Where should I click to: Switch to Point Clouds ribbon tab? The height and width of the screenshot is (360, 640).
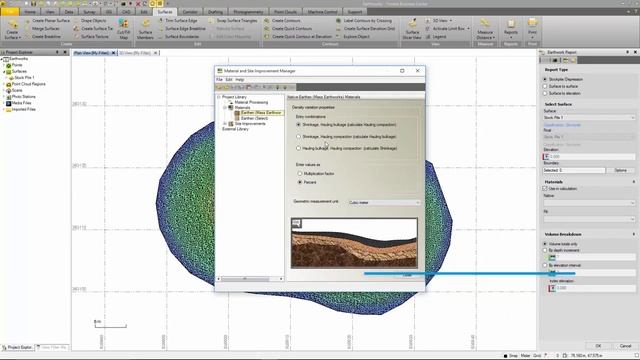[285, 12]
